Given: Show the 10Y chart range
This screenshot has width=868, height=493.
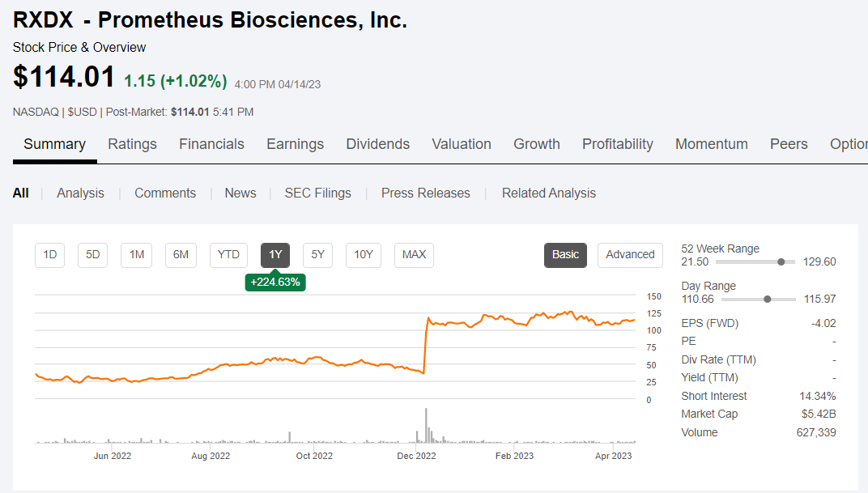Looking at the screenshot, I should pos(364,254).
